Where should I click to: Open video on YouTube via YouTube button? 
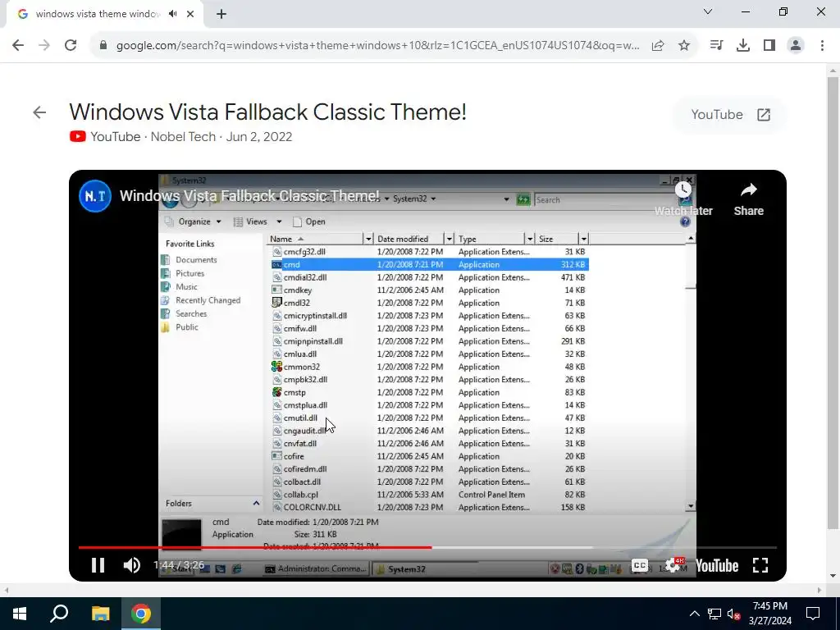tap(731, 115)
